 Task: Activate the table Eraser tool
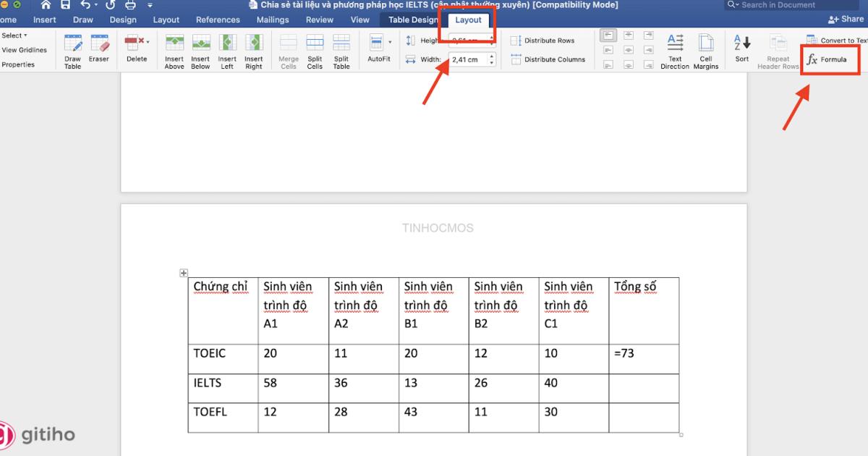99,48
